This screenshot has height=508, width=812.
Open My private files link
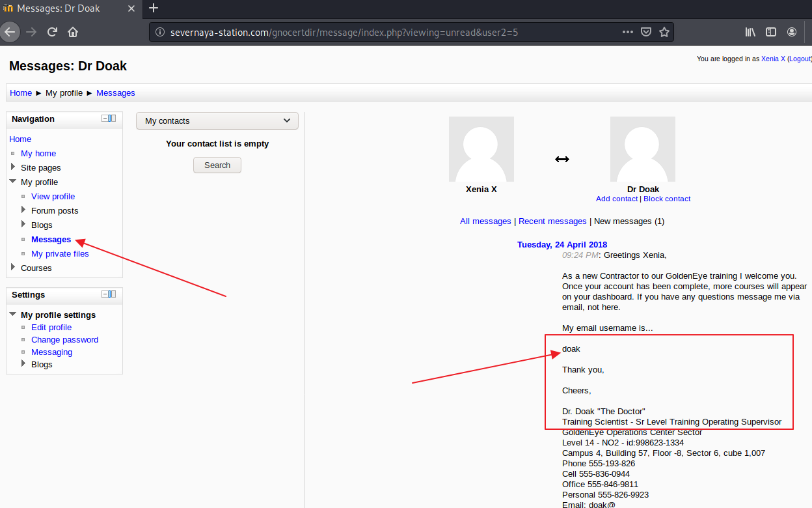point(60,253)
